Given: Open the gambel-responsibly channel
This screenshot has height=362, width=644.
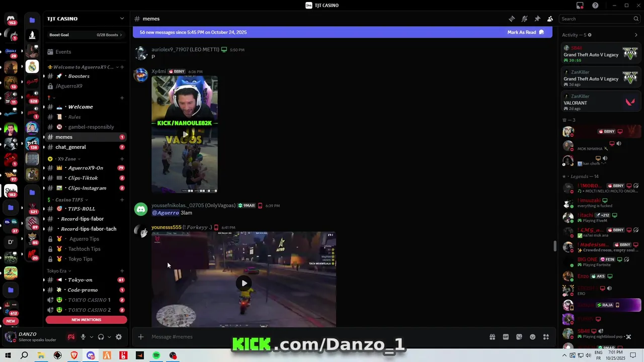Looking at the screenshot, I should 86,127.
